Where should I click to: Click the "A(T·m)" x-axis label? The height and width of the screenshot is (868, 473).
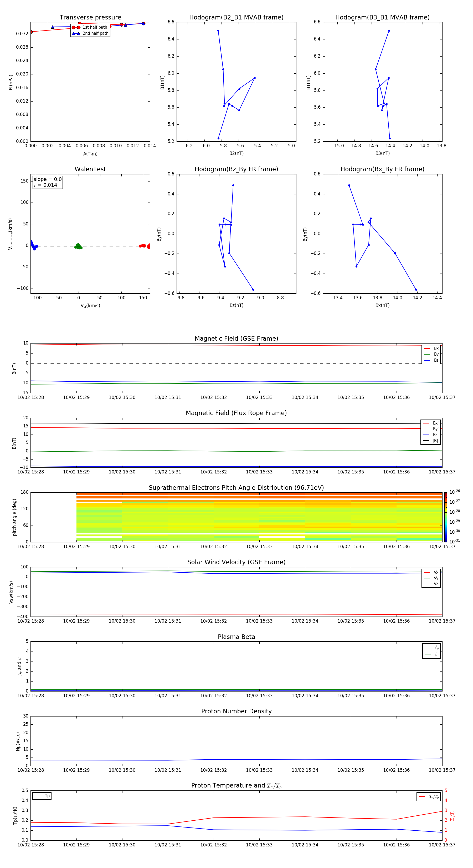click(90, 154)
